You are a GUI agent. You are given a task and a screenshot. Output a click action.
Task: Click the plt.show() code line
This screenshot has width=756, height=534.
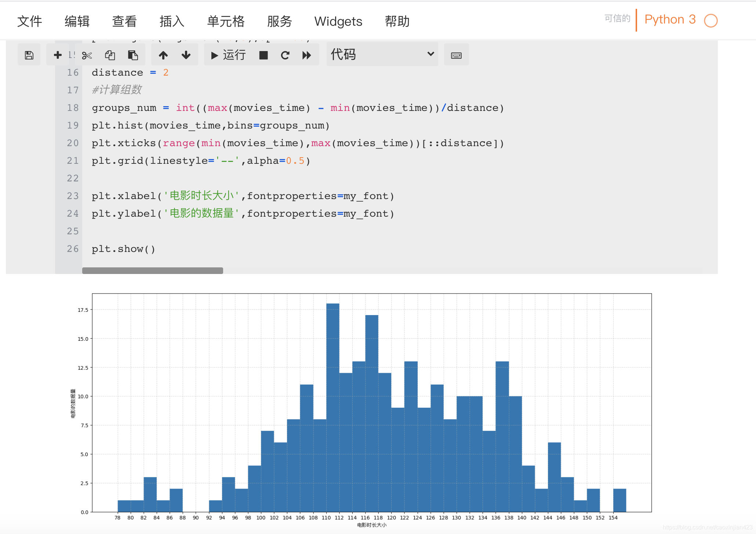[123, 249]
